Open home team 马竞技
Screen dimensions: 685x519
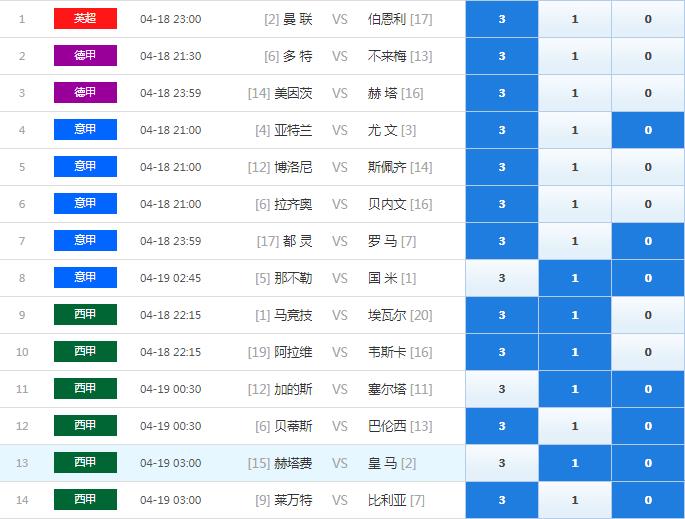click(293, 315)
